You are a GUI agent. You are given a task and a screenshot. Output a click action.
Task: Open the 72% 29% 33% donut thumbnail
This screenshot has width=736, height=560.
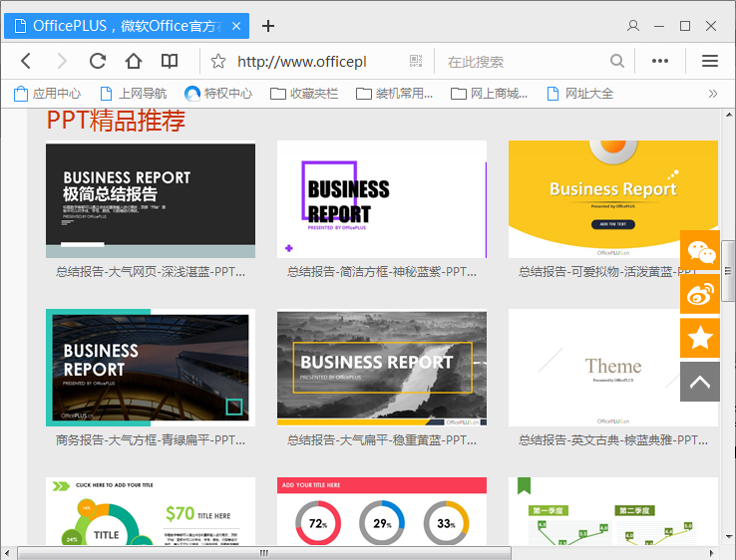pos(382,511)
